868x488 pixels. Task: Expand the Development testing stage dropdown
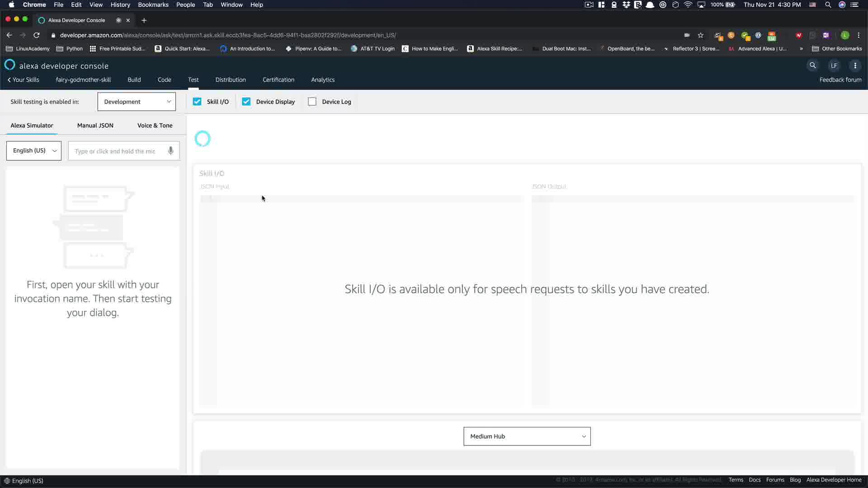tap(137, 102)
